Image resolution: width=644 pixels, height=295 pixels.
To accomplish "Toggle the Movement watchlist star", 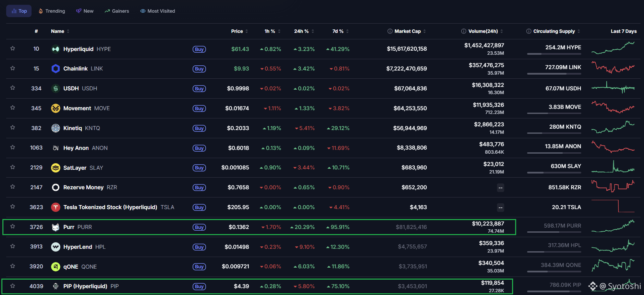I will (13, 108).
